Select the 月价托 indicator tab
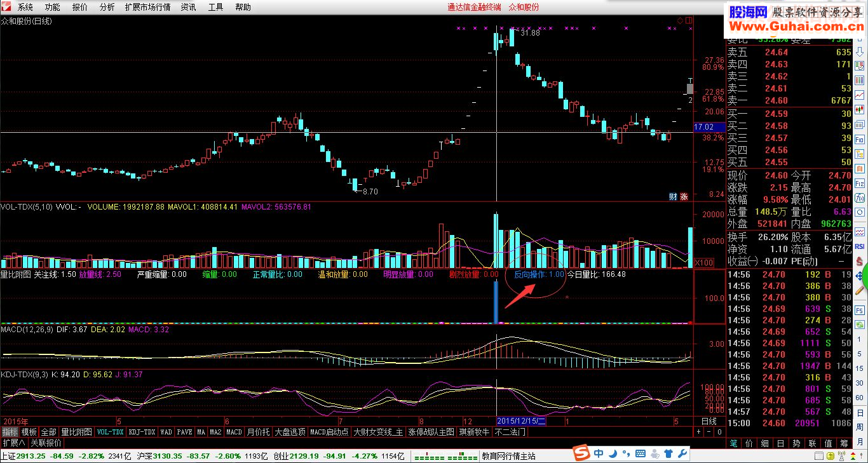 pyautogui.click(x=258, y=432)
